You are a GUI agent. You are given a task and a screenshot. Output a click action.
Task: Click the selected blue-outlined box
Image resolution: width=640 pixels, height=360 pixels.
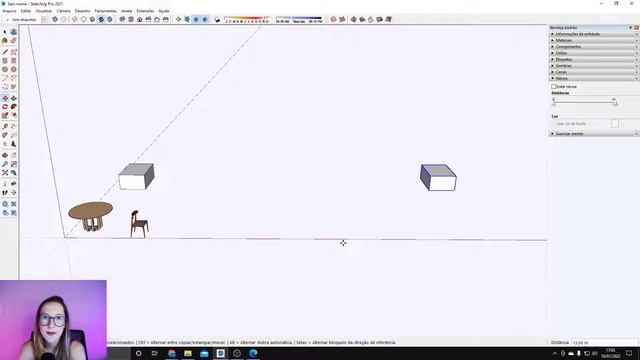pyautogui.click(x=438, y=178)
